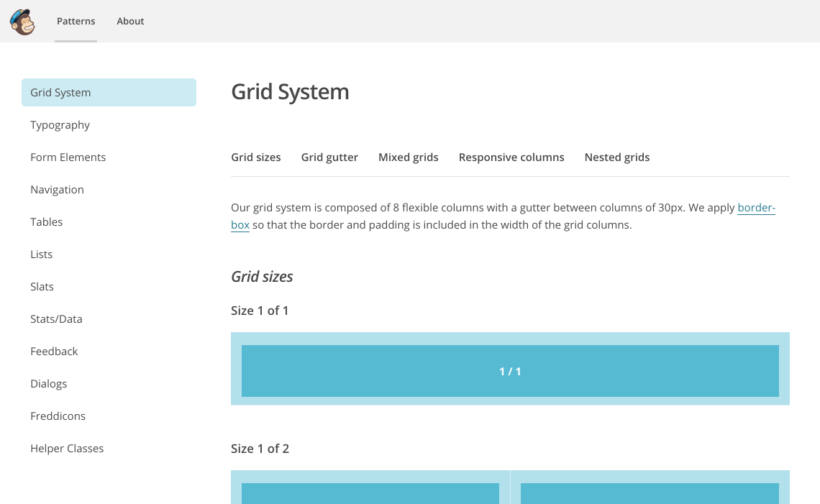Open Stats/Data section in sidebar
This screenshot has height=504, width=820.
point(57,319)
